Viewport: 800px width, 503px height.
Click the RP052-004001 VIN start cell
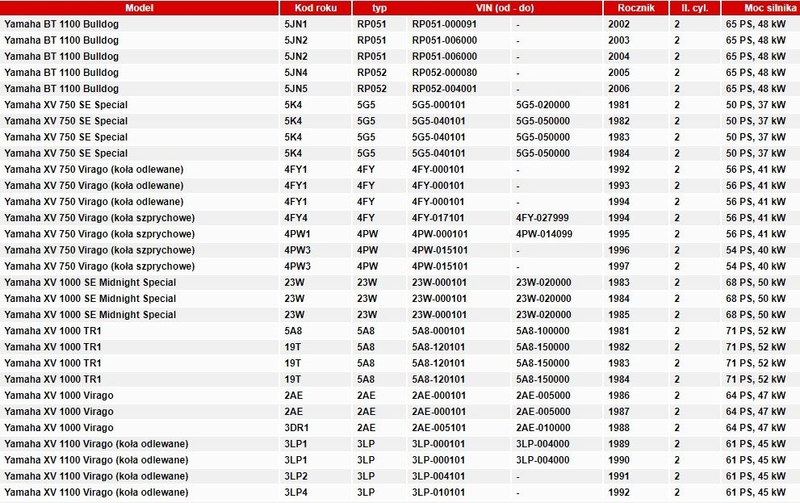click(x=444, y=88)
